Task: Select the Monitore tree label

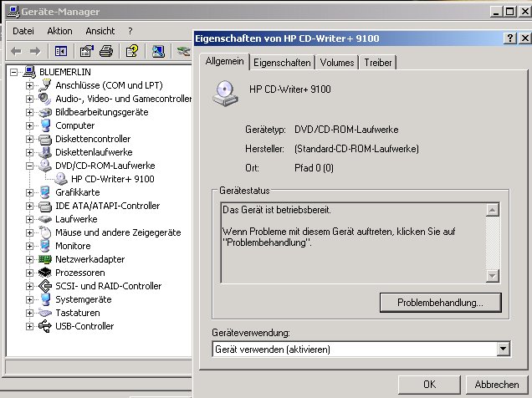Action: click(x=73, y=246)
